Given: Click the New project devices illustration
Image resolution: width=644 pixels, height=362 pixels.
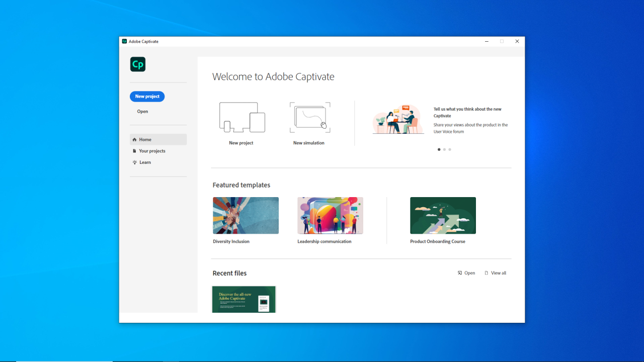Looking at the screenshot, I should pyautogui.click(x=242, y=118).
